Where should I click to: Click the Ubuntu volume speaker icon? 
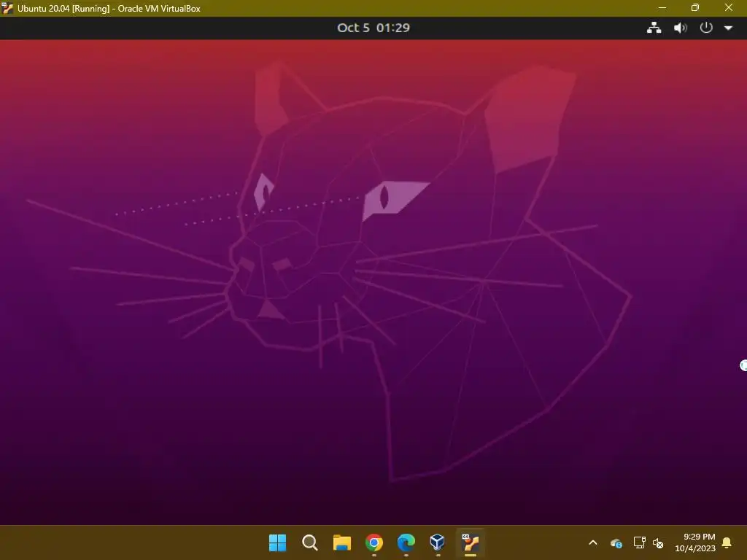pos(681,28)
